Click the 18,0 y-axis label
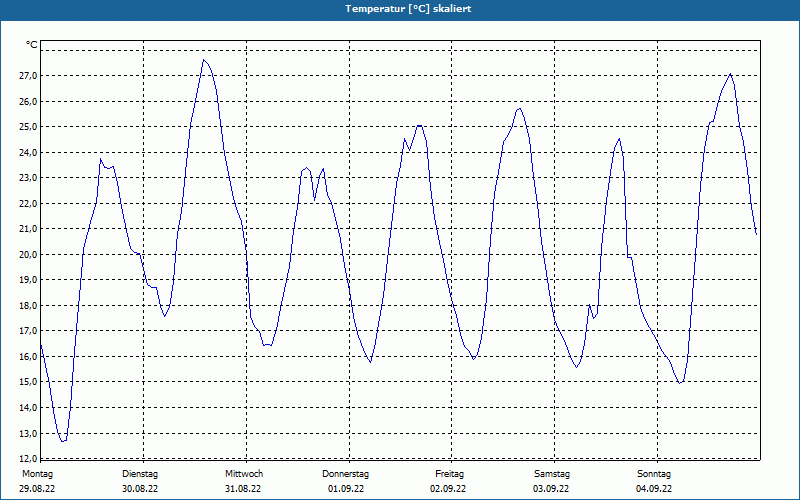 coord(28,305)
